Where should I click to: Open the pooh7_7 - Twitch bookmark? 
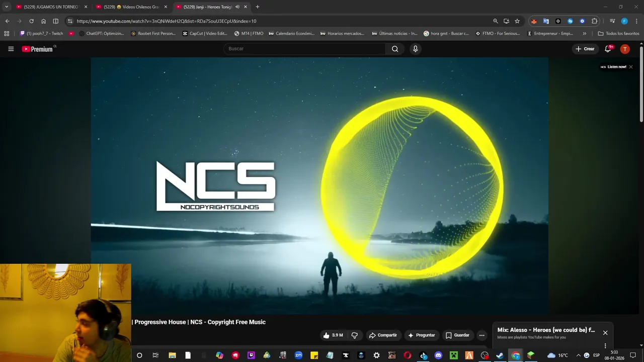[x=41, y=34]
